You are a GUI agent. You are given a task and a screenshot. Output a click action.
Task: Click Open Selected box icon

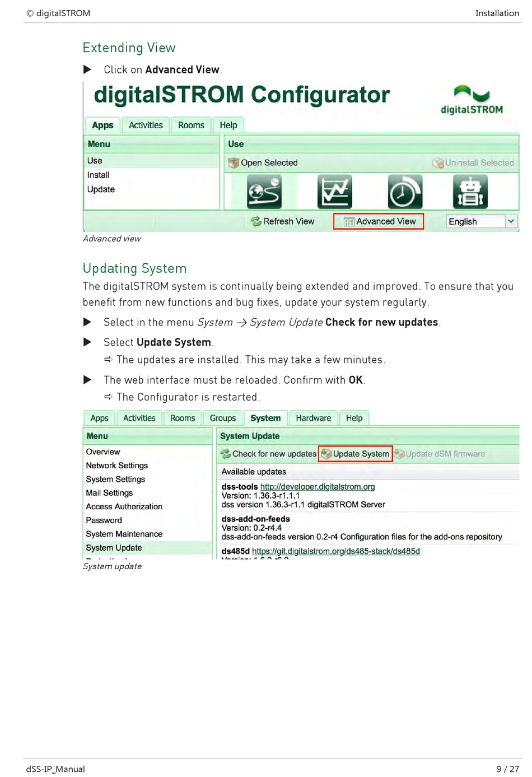(x=234, y=163)
